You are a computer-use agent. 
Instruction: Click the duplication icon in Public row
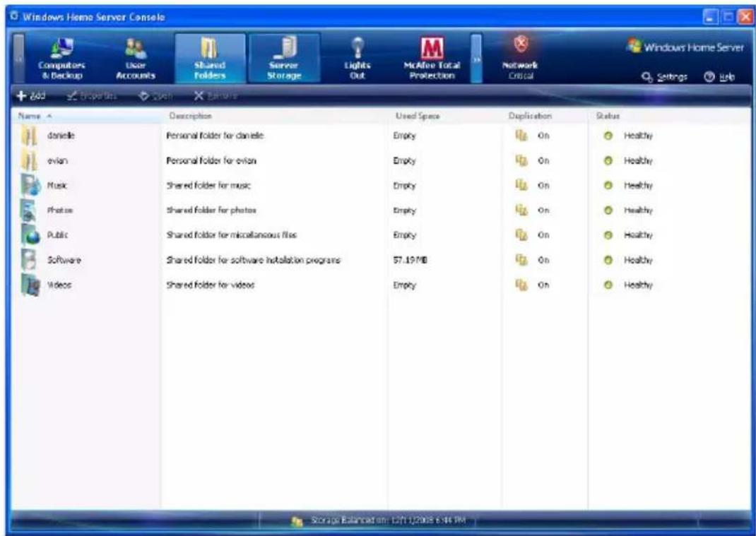(521, 234)
